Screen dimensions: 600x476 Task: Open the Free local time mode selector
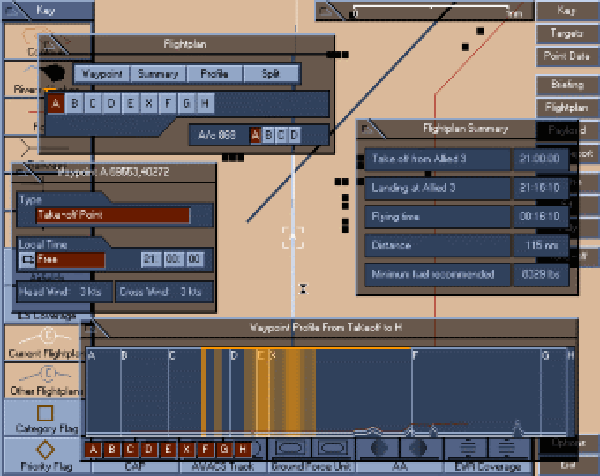pos(70,260)
